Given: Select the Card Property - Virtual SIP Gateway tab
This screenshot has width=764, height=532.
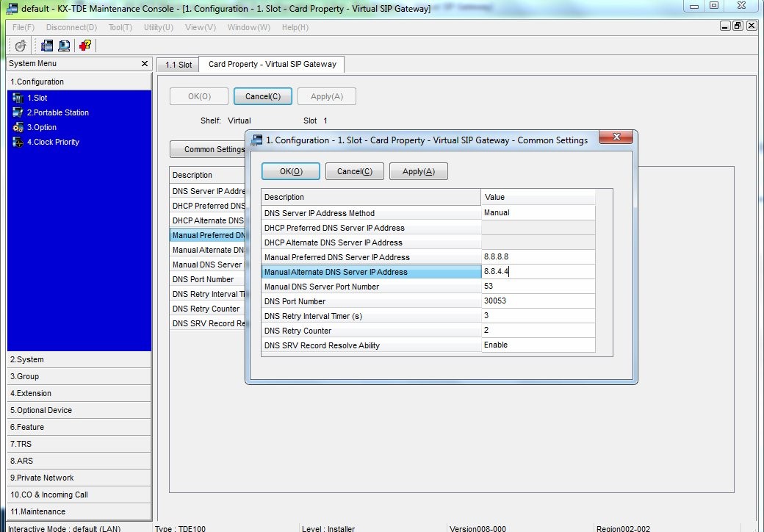Looking at the screenshot, I should point(273,65).
